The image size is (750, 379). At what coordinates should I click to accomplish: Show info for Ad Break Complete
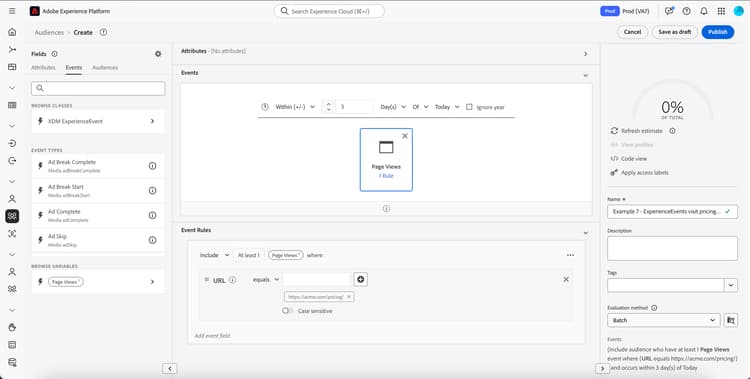pos(153,166)
